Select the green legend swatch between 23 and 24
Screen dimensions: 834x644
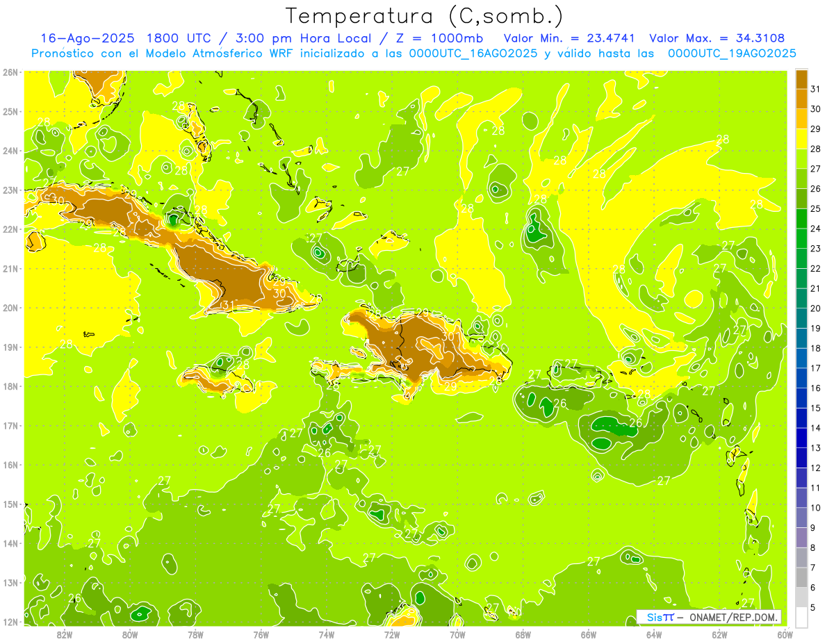tap(801, 238)
